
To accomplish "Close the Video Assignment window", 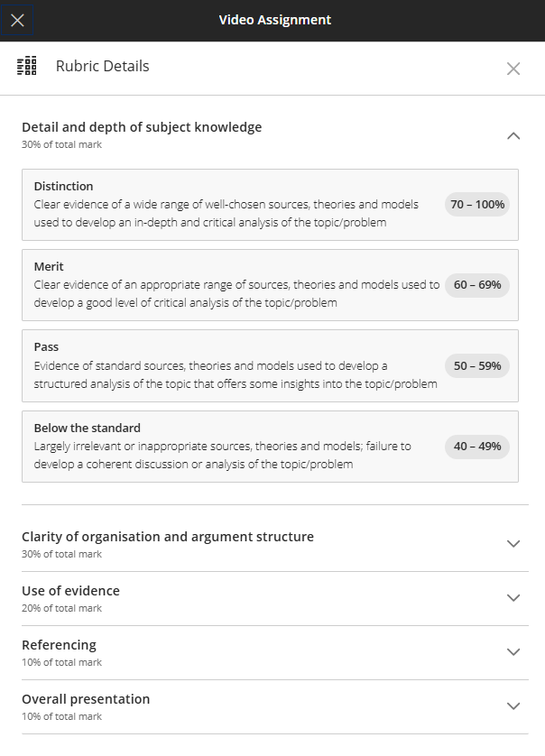I will [x=17, y=20].
